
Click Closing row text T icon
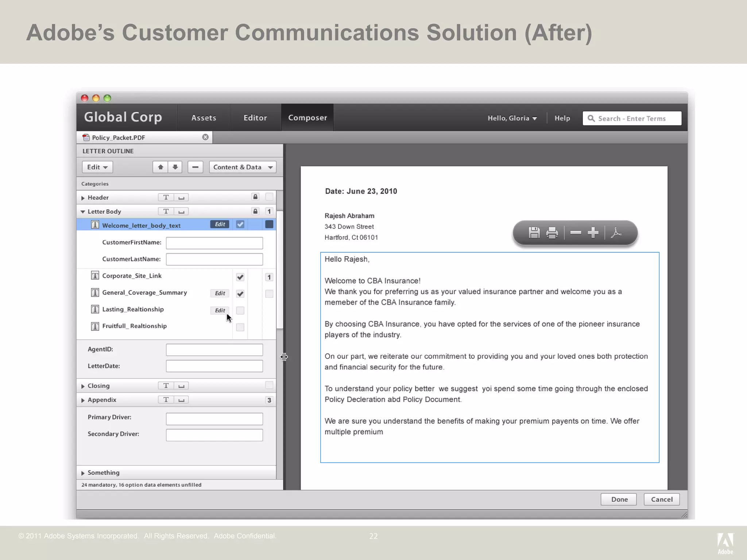166,386
